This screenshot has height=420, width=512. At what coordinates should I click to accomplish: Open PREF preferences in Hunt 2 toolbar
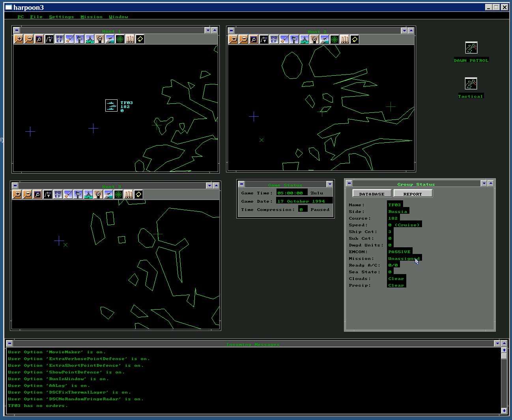[x=274, y=39]
